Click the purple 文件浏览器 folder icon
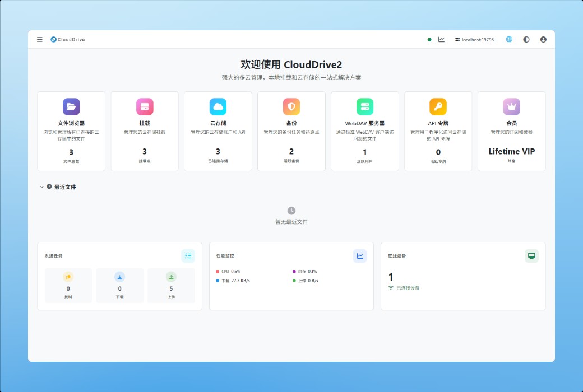 pyautogui.click(x=71, y=106)
